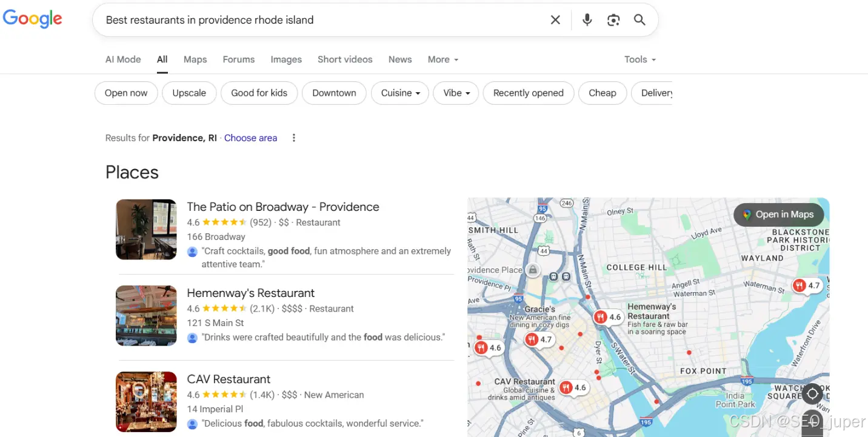Click the magnifying glass search icon
868x437 pixels.
tap(639, 20)
